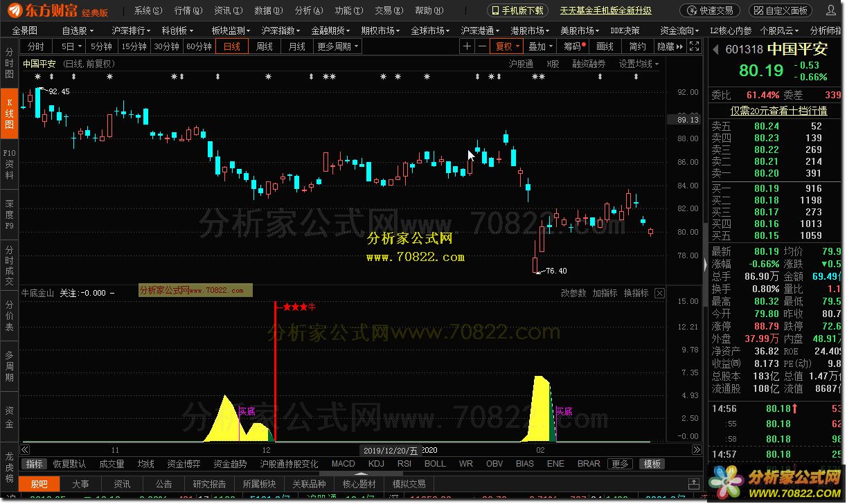This screenshot has height=504, width=847.
Task: Jump timeline to latest with right double-arrow
Action: [697, 450]
